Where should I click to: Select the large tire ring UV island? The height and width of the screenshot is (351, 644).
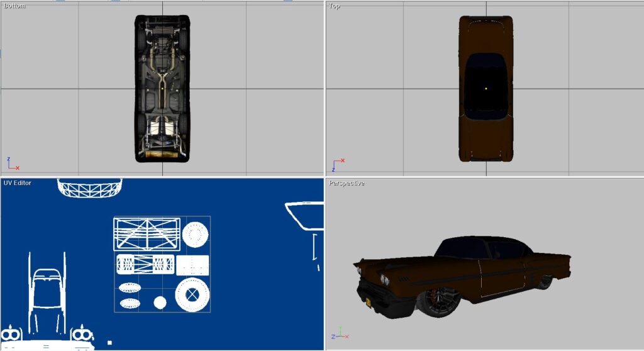coord(191,294)
